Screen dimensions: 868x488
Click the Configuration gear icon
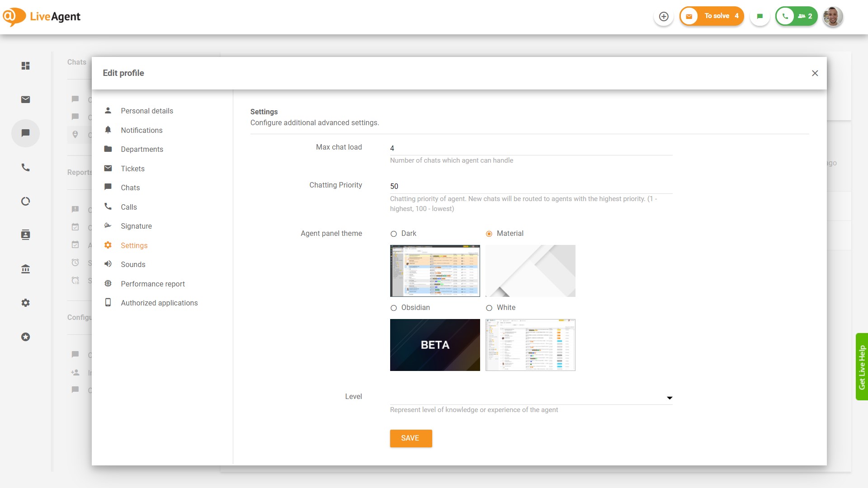(25, 303)
